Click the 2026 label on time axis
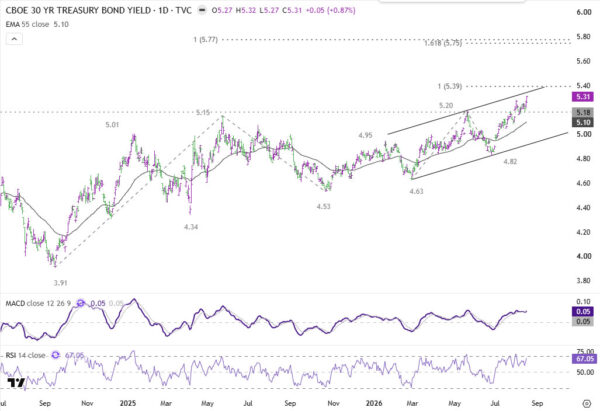The width and height of the screenshot is (600, 411). point(374,403)
